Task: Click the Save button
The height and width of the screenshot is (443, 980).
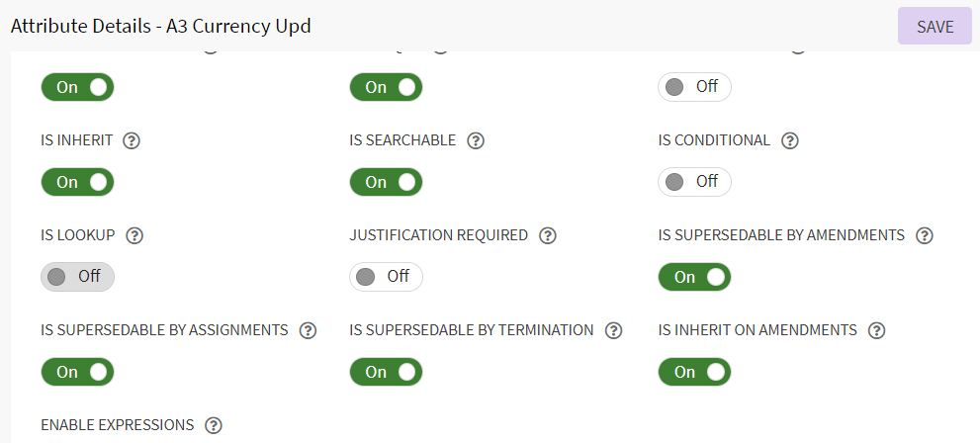Action: [x=935, y=27]
